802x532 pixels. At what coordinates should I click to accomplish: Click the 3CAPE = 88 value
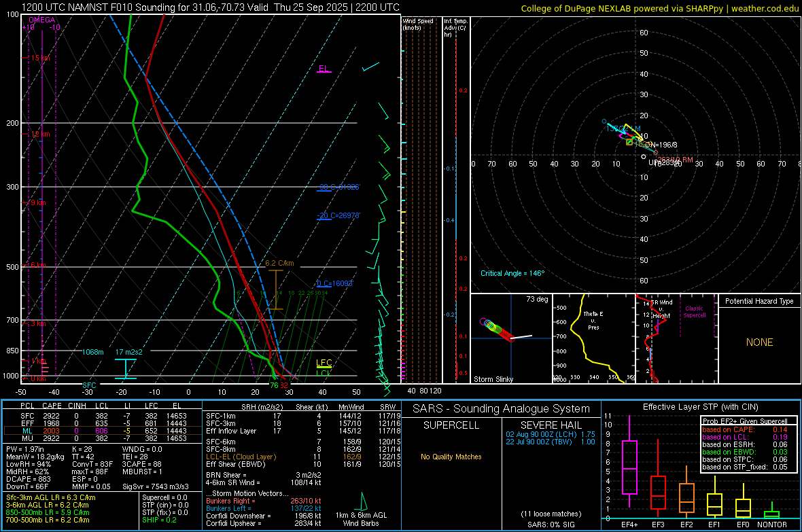pyautogui.click(x=141, y=465)
